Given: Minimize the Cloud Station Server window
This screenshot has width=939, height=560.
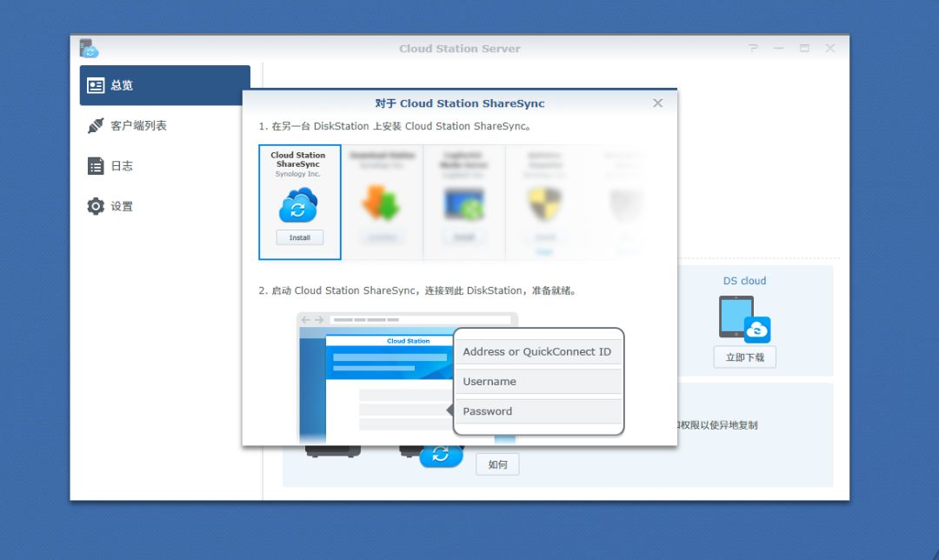Looking at the screenshot, I should 778,48.
